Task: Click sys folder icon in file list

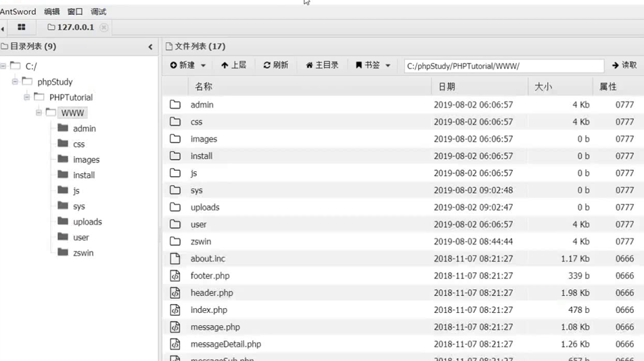Action: (175, 190)
